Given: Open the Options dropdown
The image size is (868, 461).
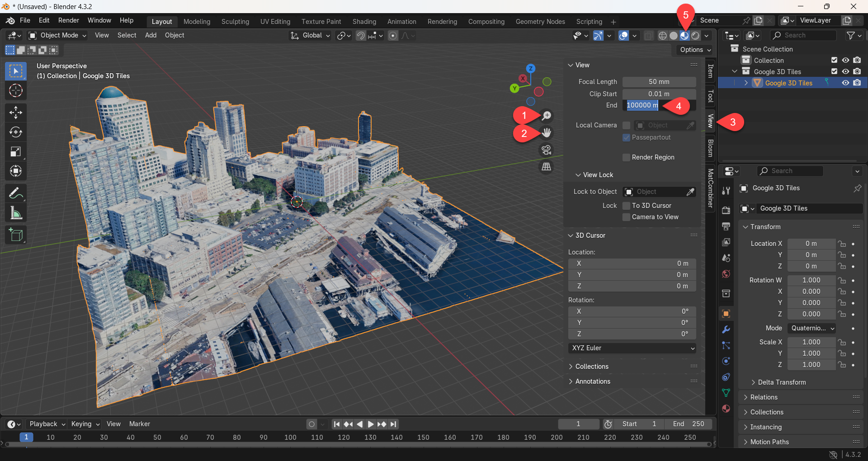Looking at the screenshot, I should [x=695, y=50].
